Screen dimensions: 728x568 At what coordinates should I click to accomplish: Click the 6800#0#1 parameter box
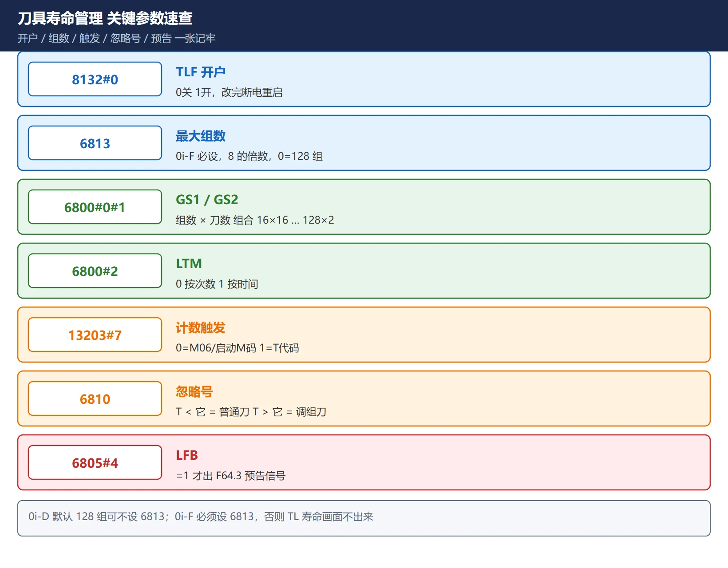(x=95, y=207)
